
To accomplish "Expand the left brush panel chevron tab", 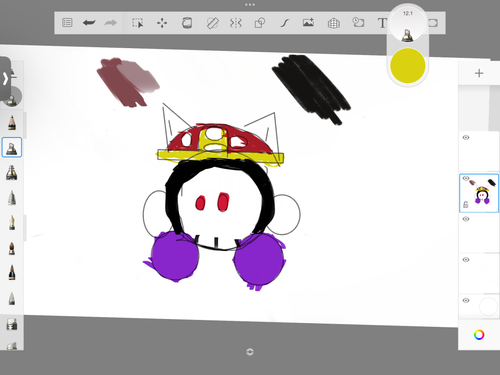I will (x=5, y=79).
